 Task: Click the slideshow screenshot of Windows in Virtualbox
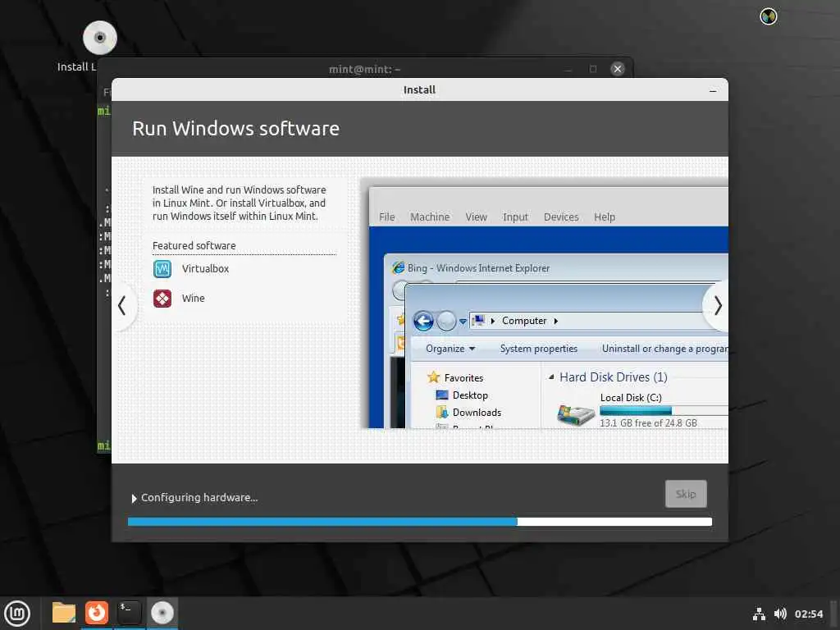point(545,304)
